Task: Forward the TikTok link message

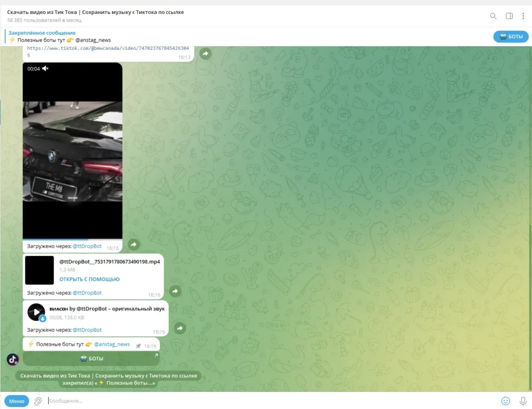Action: coord(205,53)
